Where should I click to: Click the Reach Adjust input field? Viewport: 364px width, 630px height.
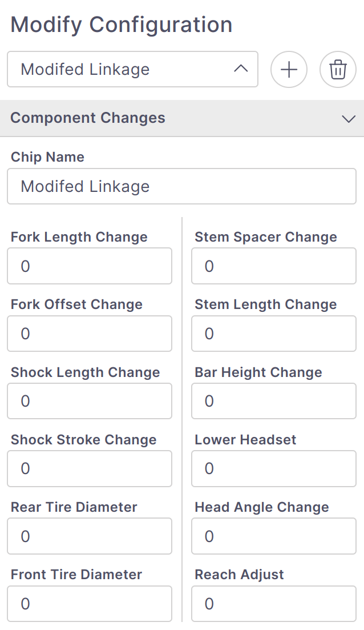pyautogui.click(x=273, y=604)
